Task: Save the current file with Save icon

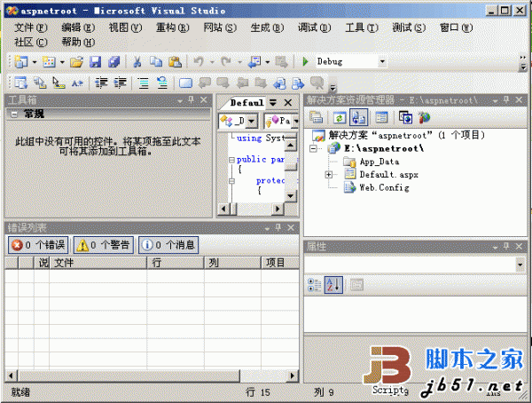Action: pos(96,62)
